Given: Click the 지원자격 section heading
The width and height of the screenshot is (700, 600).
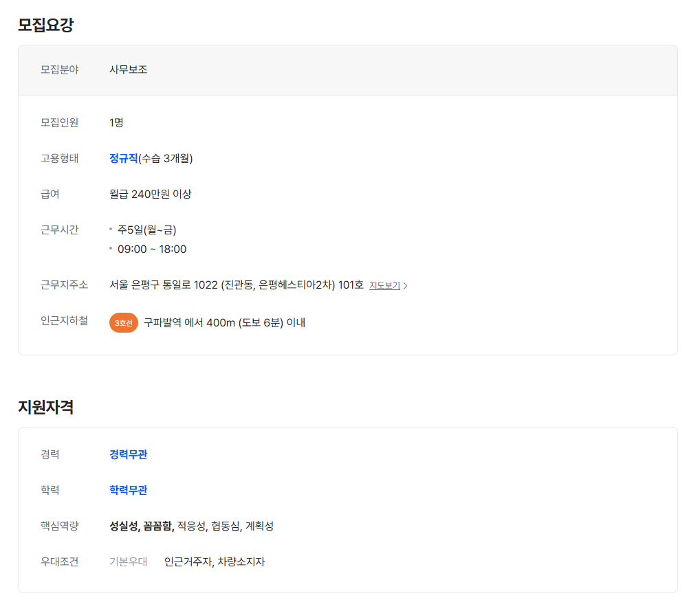Looking at the screenshot, I should (45, 407).
